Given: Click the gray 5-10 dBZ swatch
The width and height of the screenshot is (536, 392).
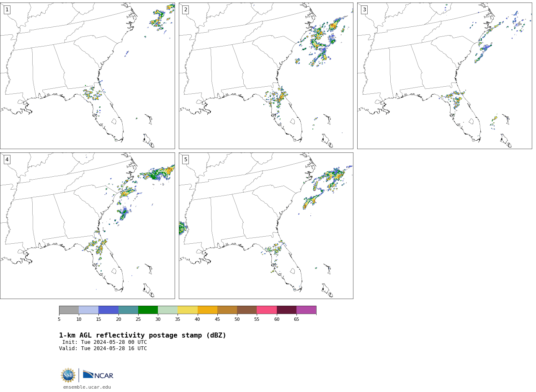Looking at the screenshot, I should (69, 310).
